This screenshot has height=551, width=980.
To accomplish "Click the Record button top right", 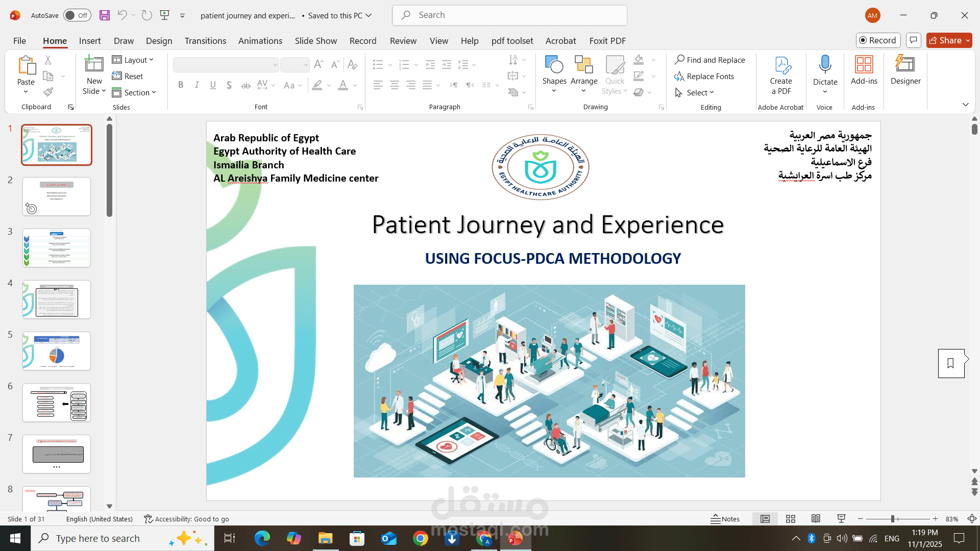I will 878,40.
